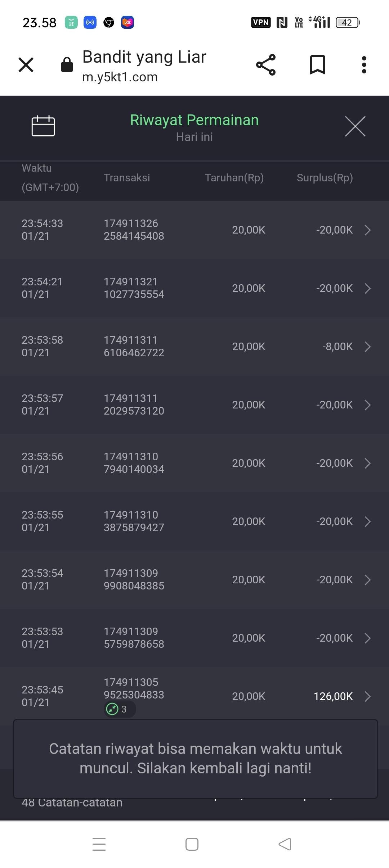Open the three-dot browser menu
Screen dimensions: 389x868
click(364, 65)
